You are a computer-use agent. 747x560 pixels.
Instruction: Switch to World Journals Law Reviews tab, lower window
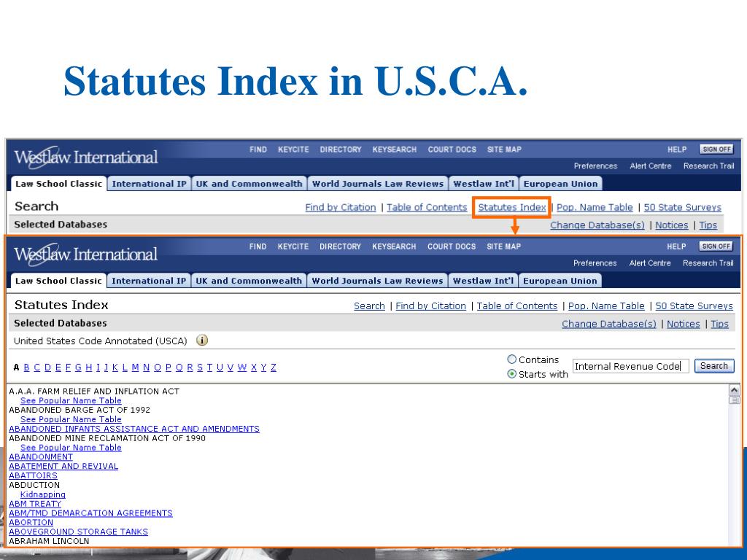click(377, 281)
